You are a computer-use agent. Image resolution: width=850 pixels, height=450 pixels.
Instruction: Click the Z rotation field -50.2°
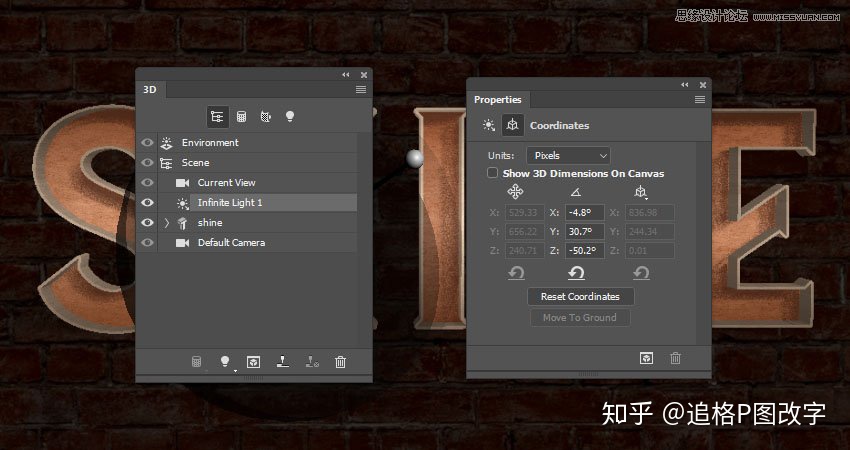[584, 250]
